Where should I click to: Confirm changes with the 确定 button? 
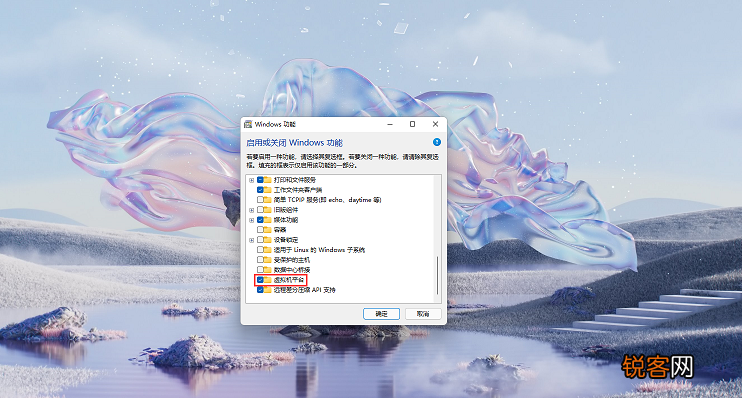(381, 314)
